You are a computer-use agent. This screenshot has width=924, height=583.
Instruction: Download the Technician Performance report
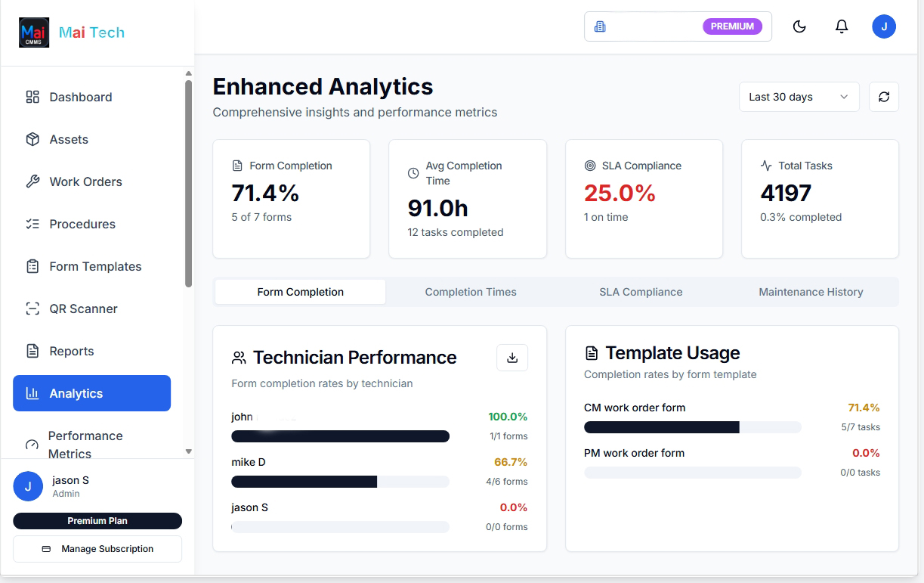point(512,358)
